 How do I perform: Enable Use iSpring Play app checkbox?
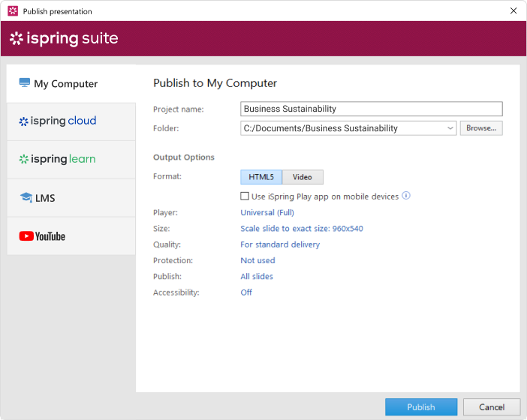click(245, 196)
